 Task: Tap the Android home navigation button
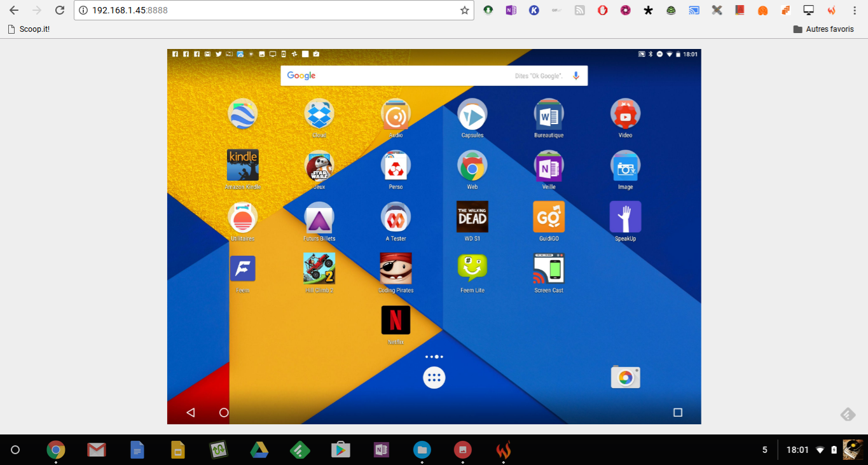coord(224,413)
